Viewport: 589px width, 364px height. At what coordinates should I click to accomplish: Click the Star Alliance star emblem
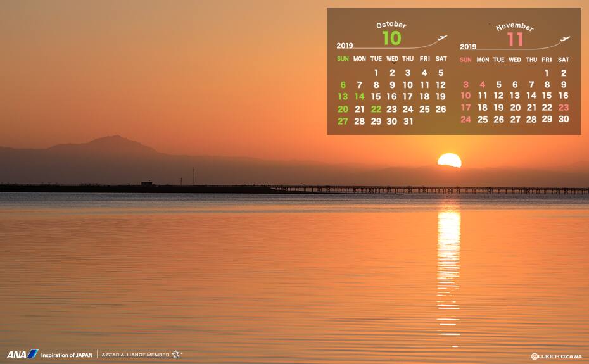coord(177,355)
